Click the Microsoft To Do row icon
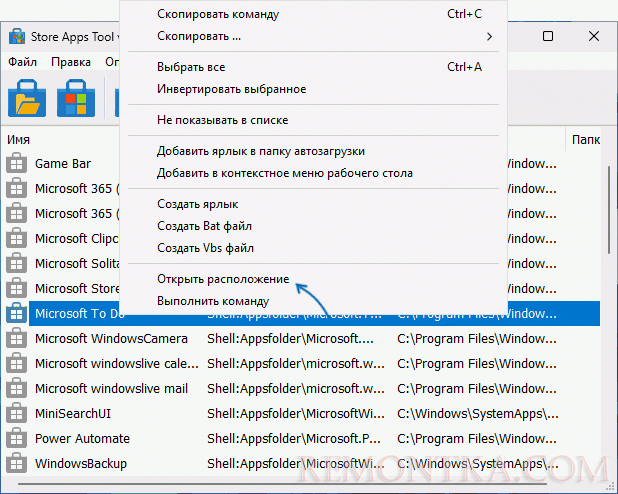The height and width of the screenshot is (494, 618). 17,313
